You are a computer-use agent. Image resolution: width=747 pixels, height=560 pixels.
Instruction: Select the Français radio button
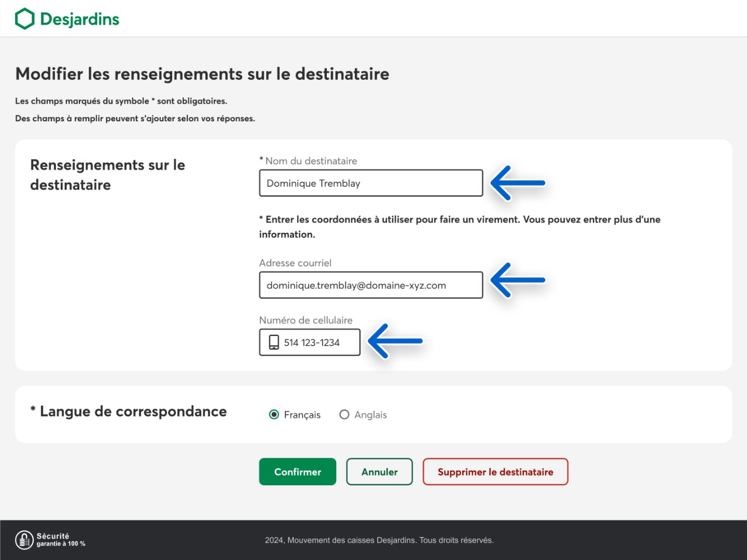click(x=274, y=415)
